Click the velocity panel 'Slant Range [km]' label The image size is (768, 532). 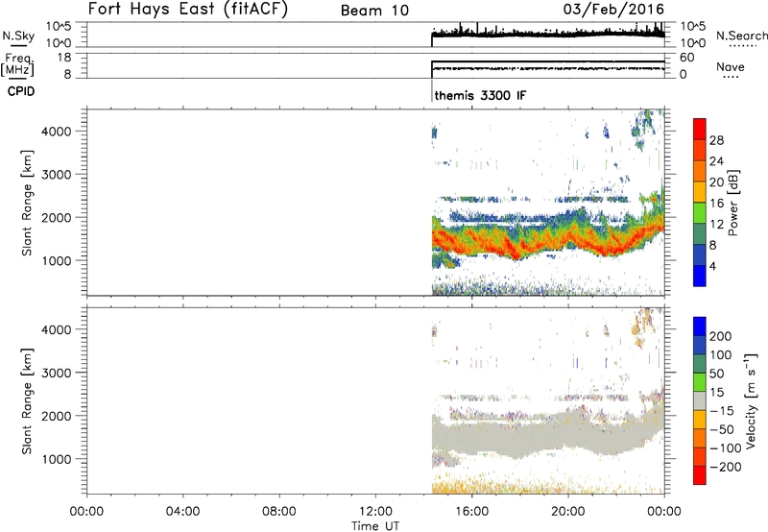[x=27, y=401]
